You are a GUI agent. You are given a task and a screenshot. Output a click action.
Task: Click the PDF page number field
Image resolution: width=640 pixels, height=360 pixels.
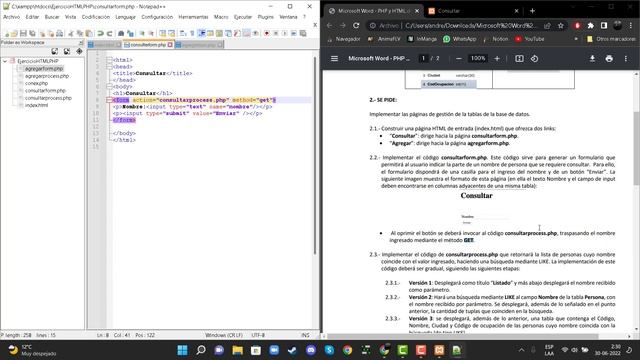(x=423, y=58)
